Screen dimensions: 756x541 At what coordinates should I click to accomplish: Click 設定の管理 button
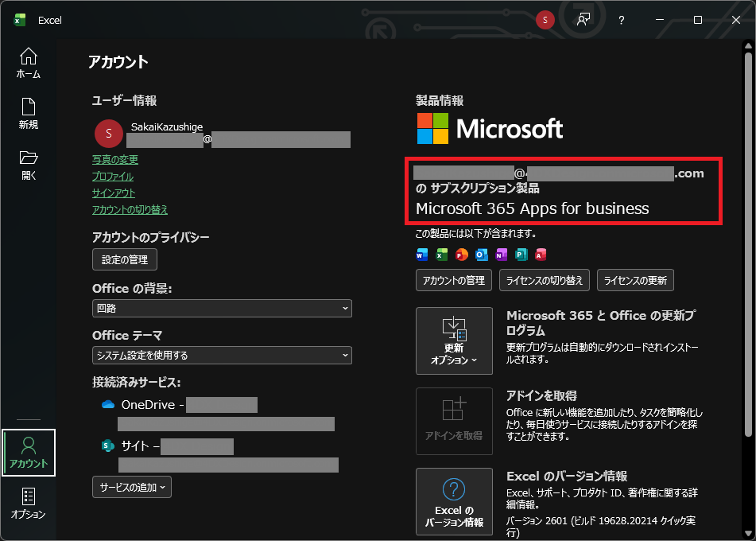(125, 259)
